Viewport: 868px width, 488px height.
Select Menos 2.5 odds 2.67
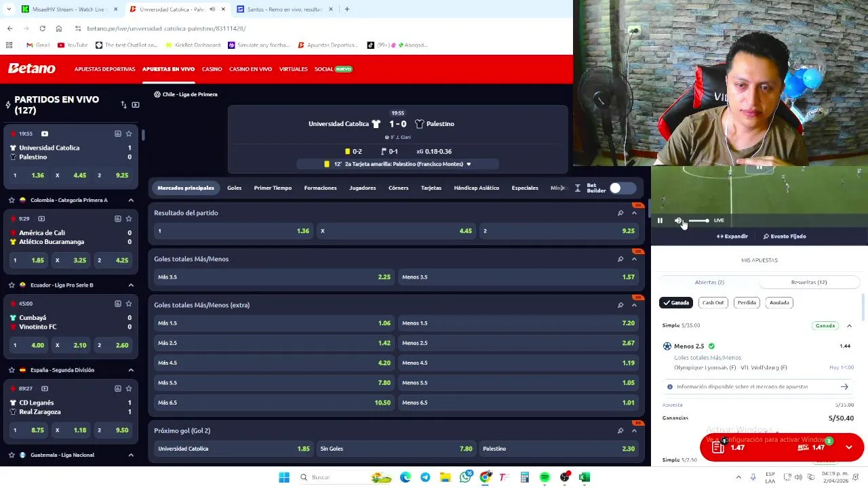518,343
